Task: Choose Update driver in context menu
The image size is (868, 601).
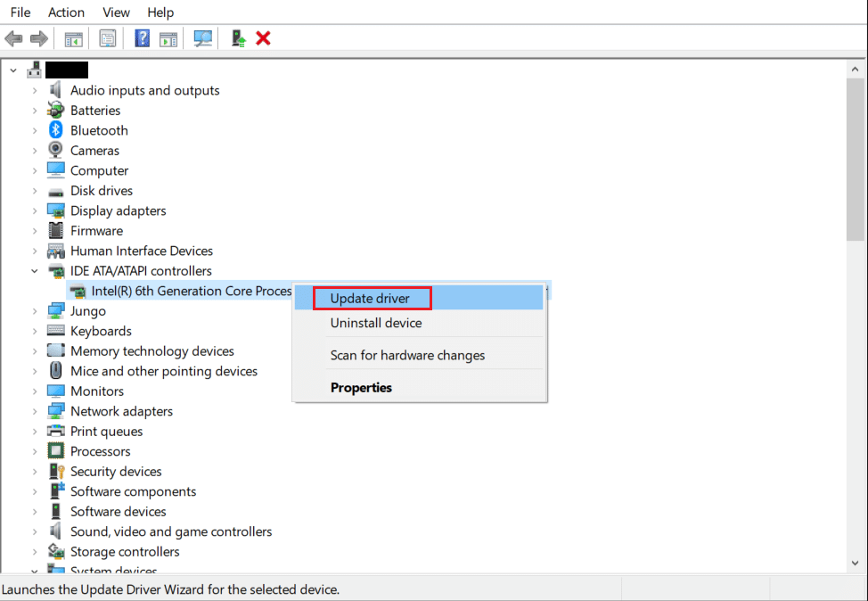Action: point(370,298)
